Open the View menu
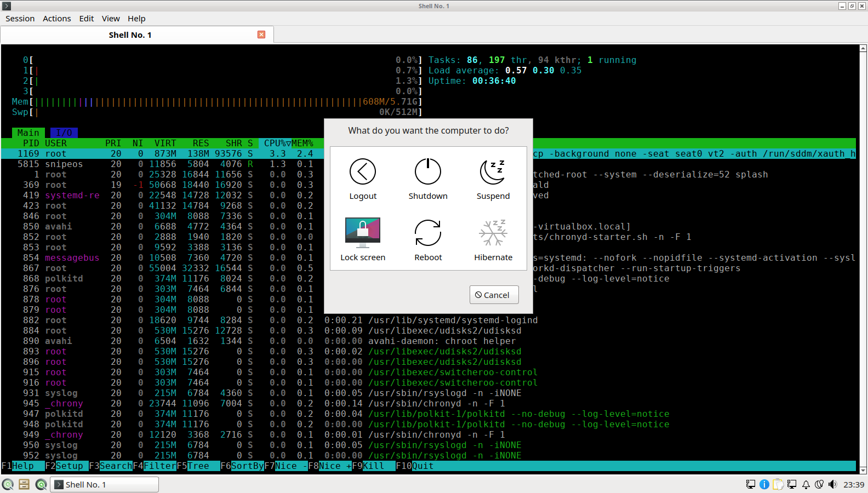 pos(111,19)
